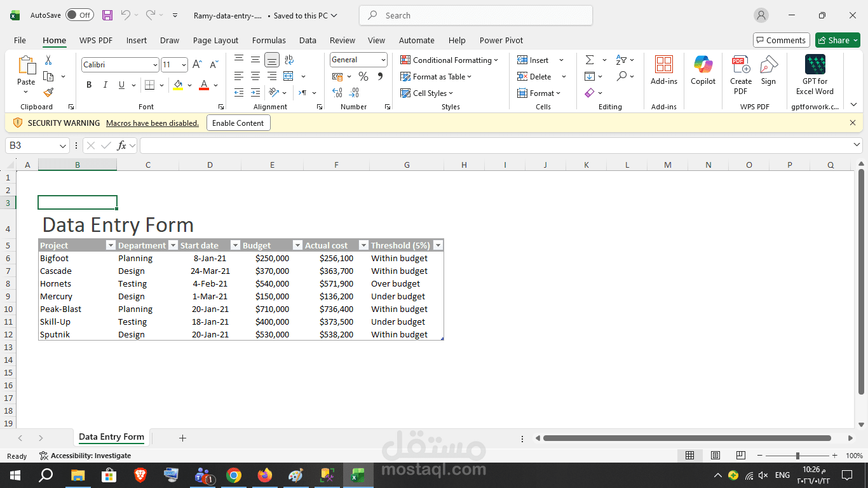Toggle Align Left button
Image resolution: width=868 pixels, height=488 pixels.
coord(239,76)
